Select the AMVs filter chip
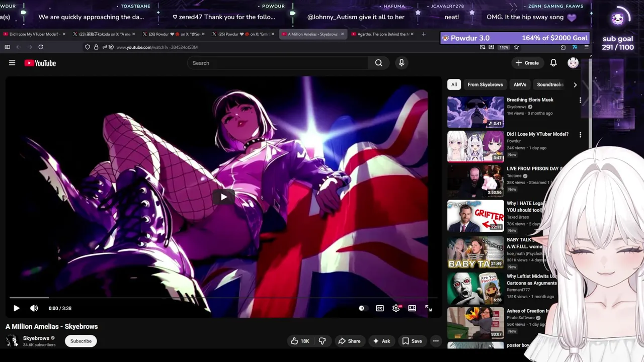Screen dimensions: 644x362 [520, 84]
